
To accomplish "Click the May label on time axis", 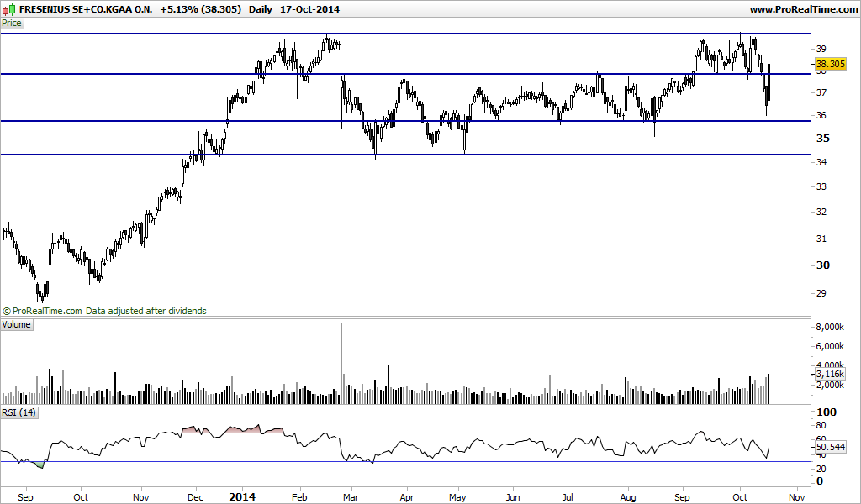I will (x=457, y=497).
